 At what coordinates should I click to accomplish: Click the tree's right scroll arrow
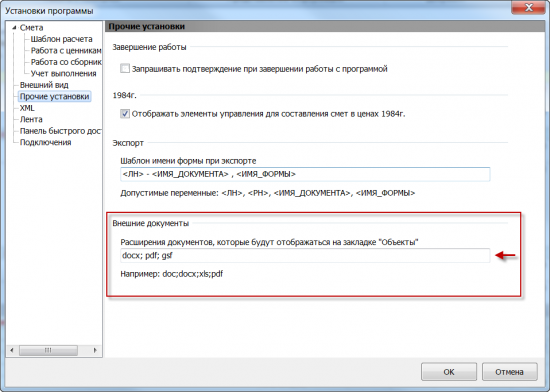click(x=95, y=350)
